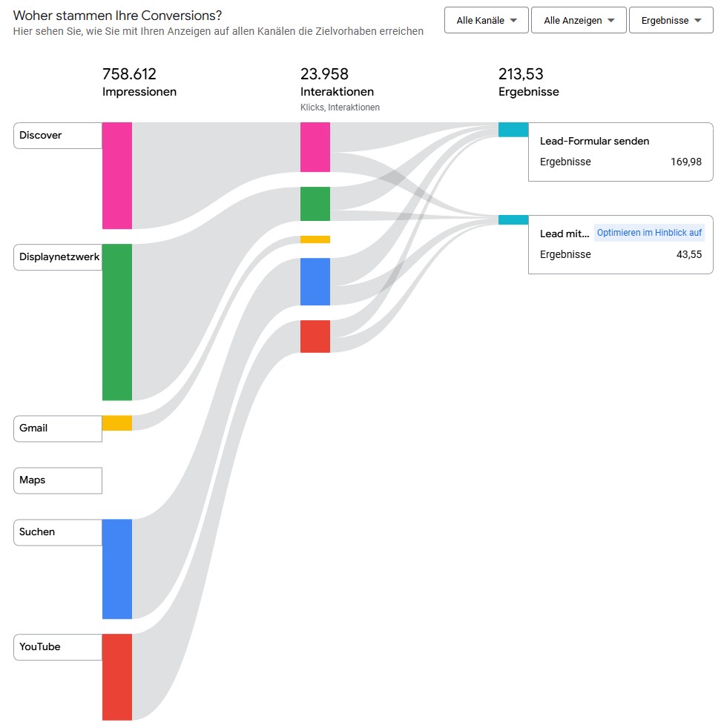Expand the Alle Anzeigen dropdown
Image resolution: width=724 pixels, height=728 pixels.
[579, 21]
